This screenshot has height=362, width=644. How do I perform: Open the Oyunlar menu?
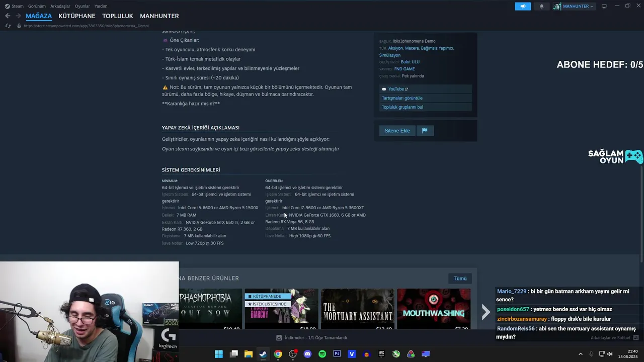coord(82,6)
